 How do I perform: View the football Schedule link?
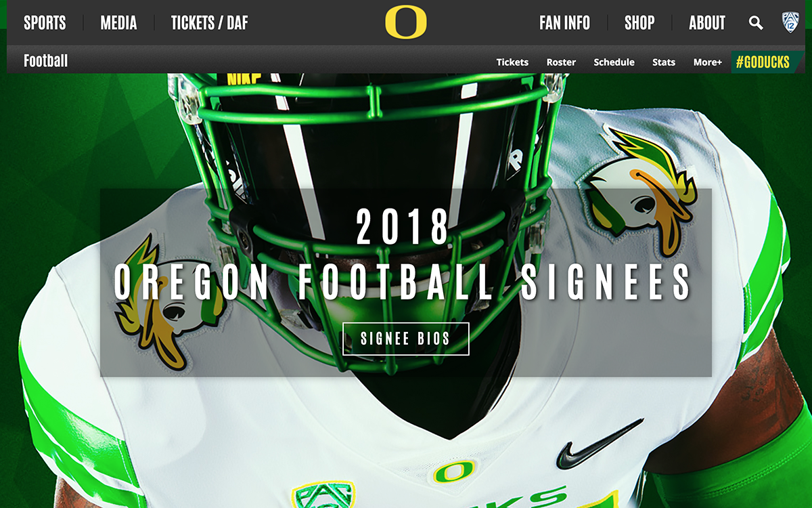tap(614, 62)
